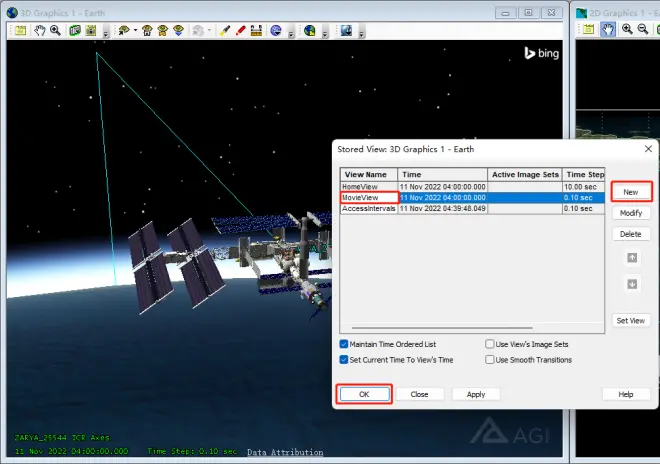Click the zoom out icon in 2D window
The height and width of the screenshot is (464, 660).
[x=643, y=29]
